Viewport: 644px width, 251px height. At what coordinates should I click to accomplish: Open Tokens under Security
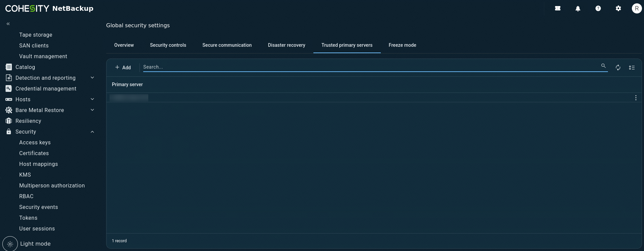click(x=28, y=218)
